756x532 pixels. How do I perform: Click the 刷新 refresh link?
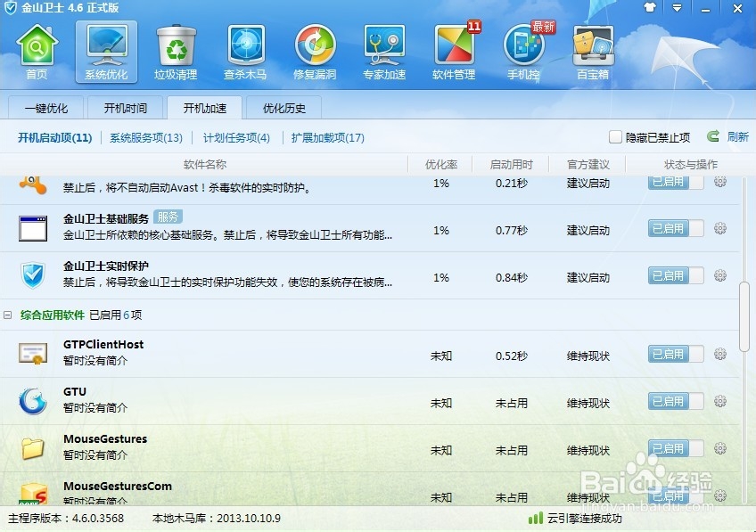[x=737, y=137]
